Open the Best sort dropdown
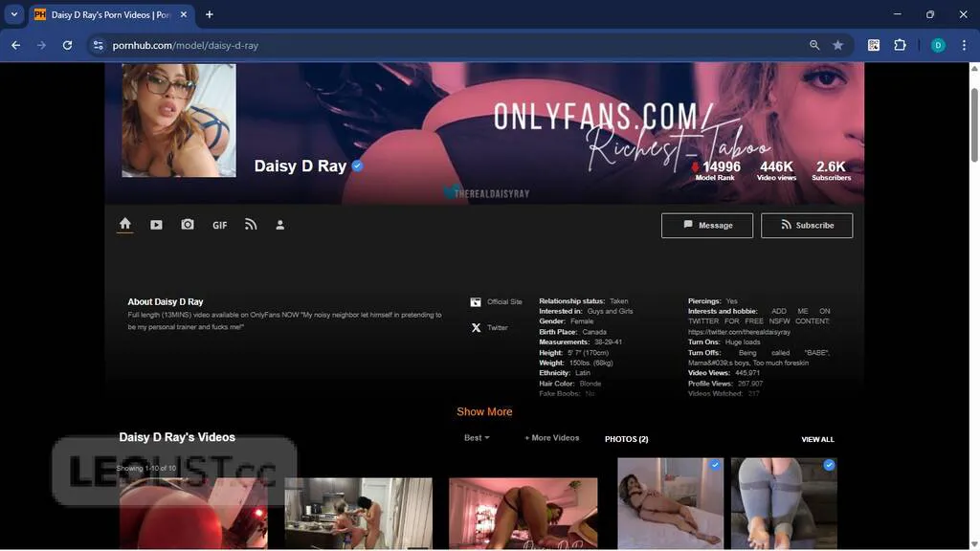Image resolution: width=980 pixels, height=551 pixels. click(x=477, y=438)
